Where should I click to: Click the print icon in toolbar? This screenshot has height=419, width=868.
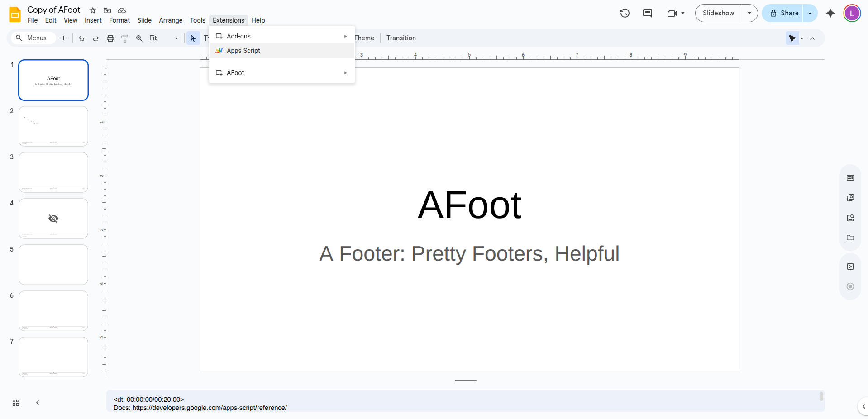tap(110, 38)
